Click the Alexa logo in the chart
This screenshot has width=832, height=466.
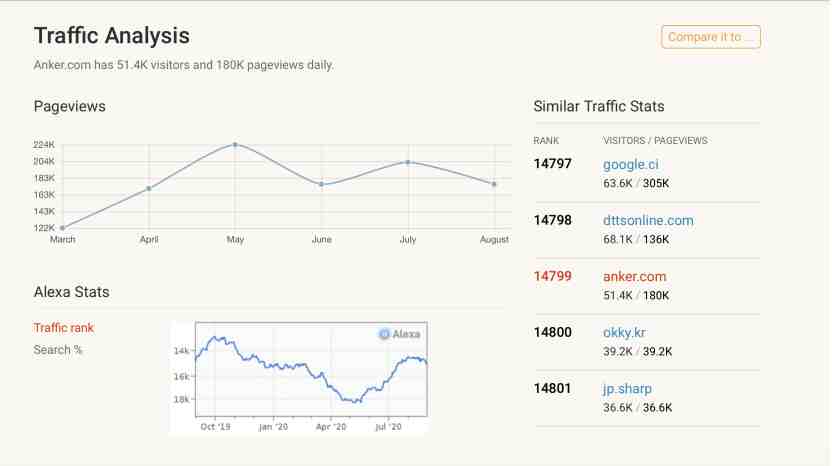pyautogui.click(x=400, y=334)
